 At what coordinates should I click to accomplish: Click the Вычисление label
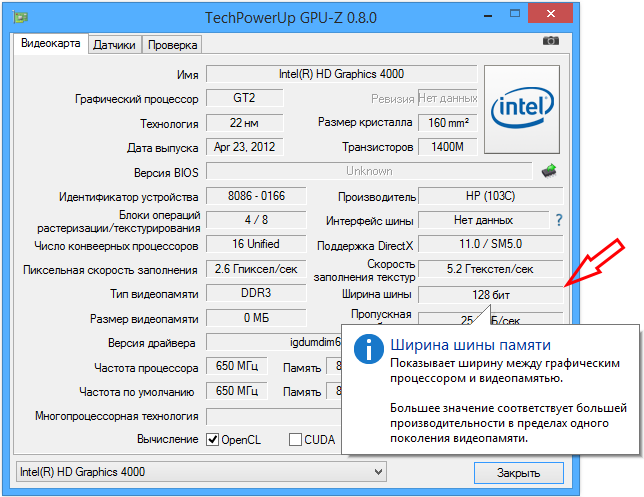[x=168, y=439]
